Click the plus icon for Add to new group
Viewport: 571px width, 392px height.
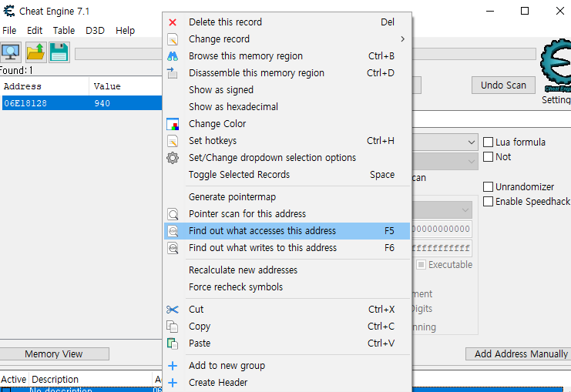(173, 366)
